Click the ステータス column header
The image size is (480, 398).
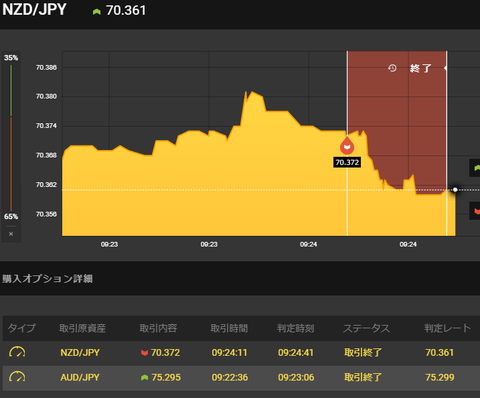(366, 328)
